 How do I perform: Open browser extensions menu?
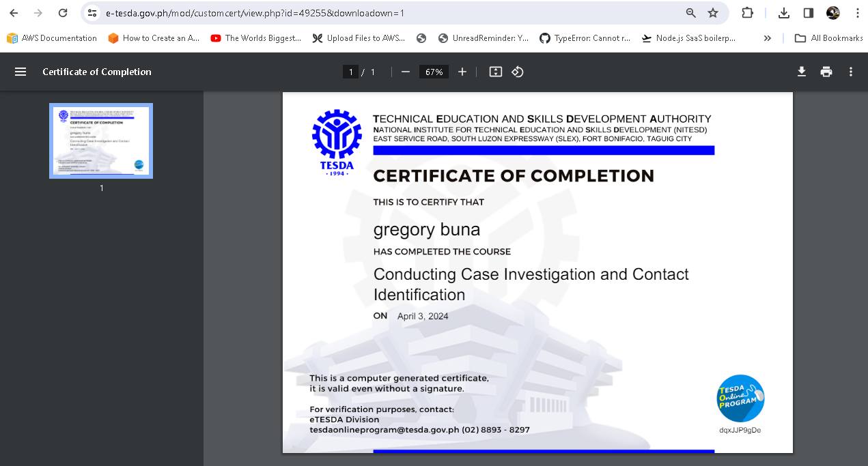[747, 13]
